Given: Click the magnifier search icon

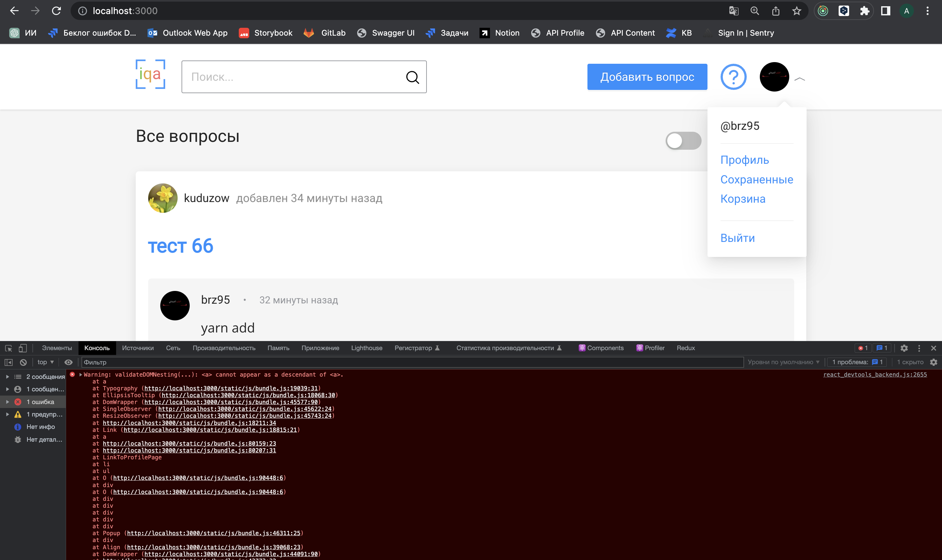Looking at the screenshot, I should pos(412,77).
